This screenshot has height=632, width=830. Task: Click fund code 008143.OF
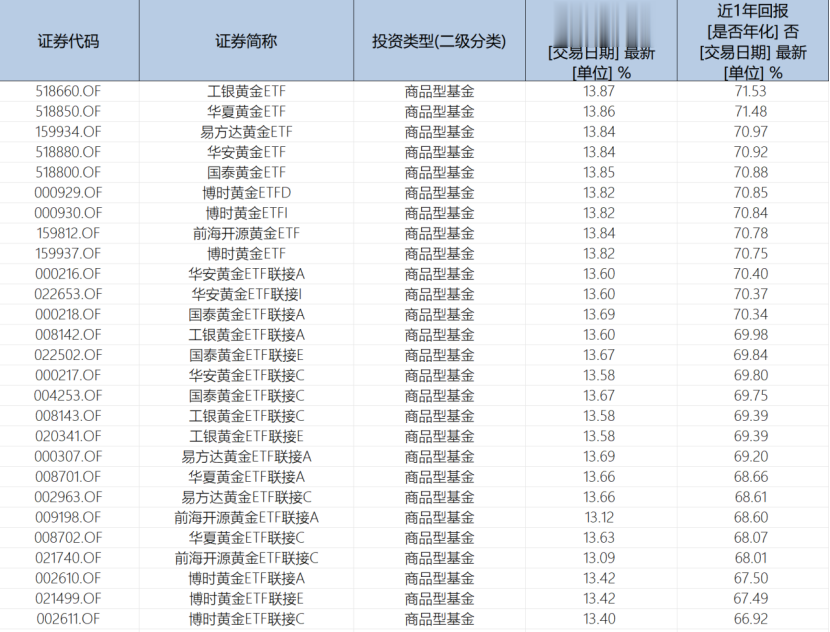pyautogui.click(x=68, y=416)
